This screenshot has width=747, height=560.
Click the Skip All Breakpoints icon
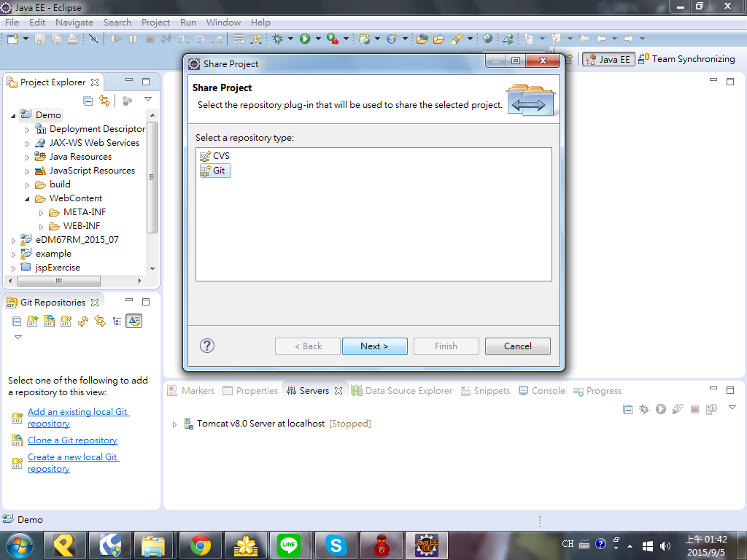pos(94,39)
